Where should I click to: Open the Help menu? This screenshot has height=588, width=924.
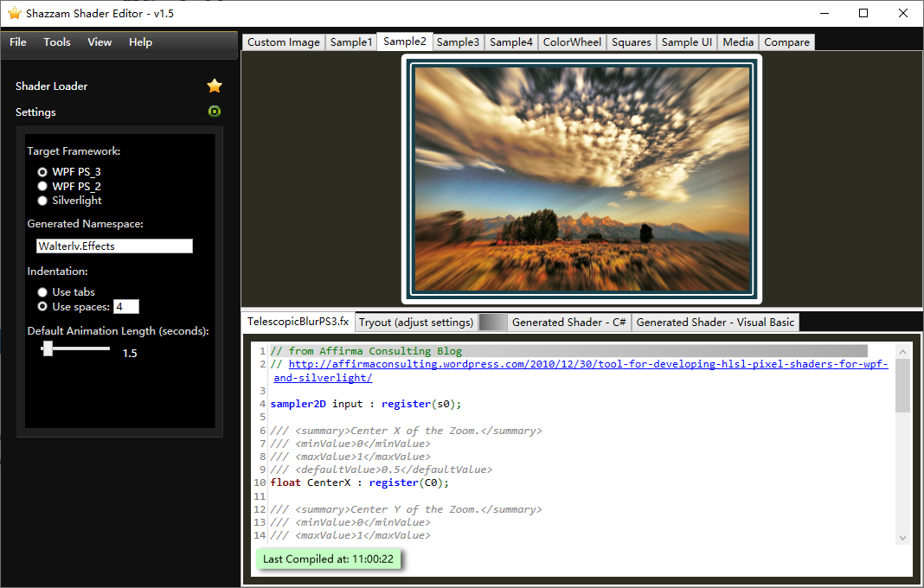click(140, 42)
